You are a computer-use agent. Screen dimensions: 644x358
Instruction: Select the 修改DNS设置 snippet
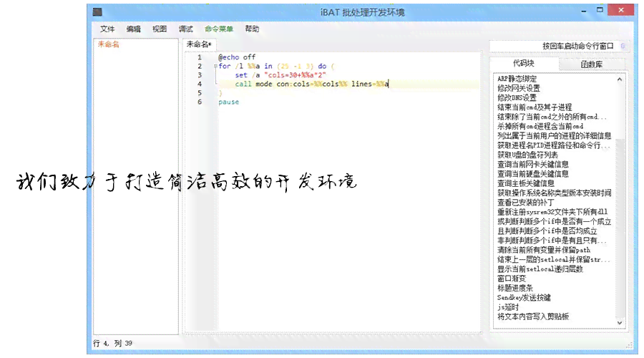pos(517,98)
